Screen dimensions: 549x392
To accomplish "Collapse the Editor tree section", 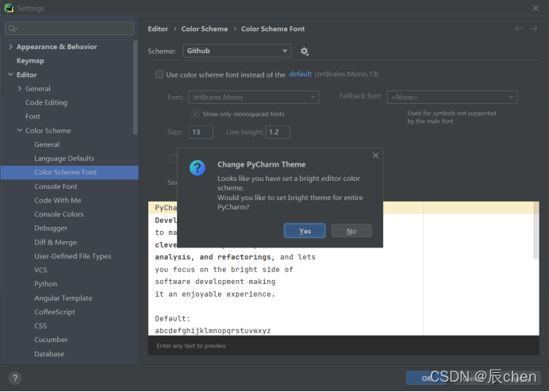I will tap(10, 75).
